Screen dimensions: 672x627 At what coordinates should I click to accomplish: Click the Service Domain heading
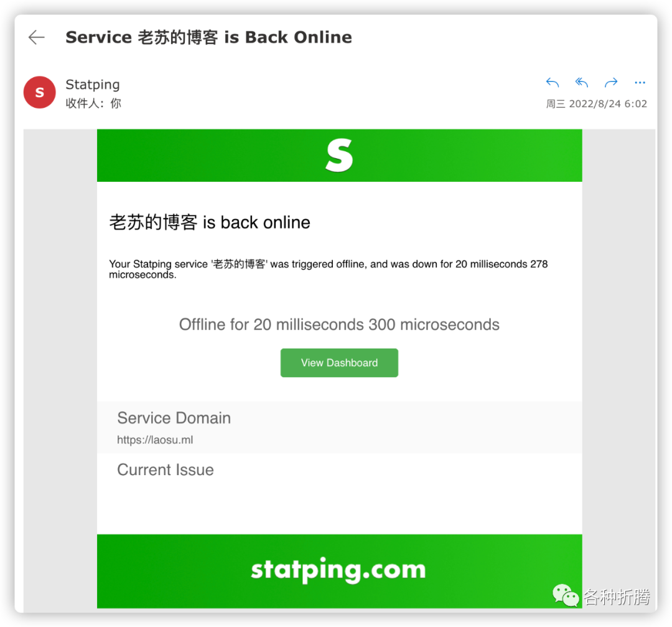[x=174, y=418]
